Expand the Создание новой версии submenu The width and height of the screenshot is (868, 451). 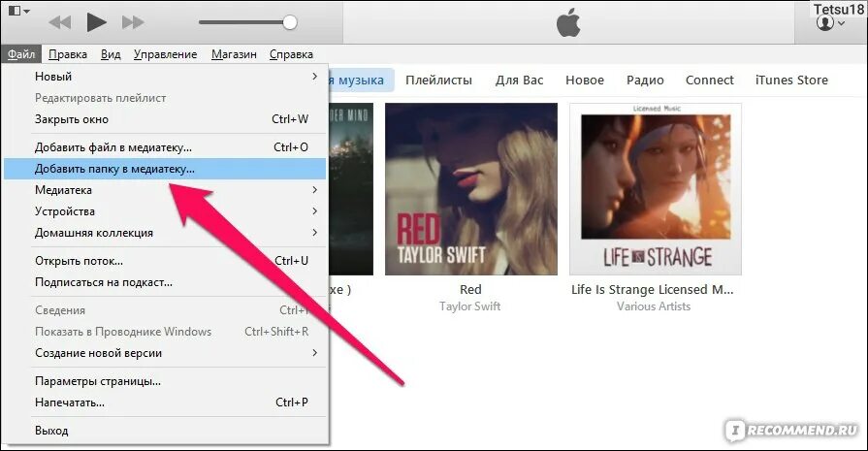[165, 353]
